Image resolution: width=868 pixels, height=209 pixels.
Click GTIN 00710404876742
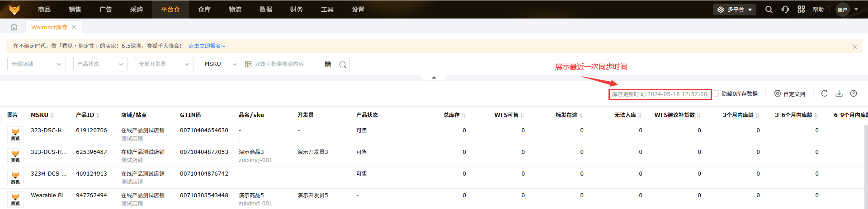coord(204,174)
